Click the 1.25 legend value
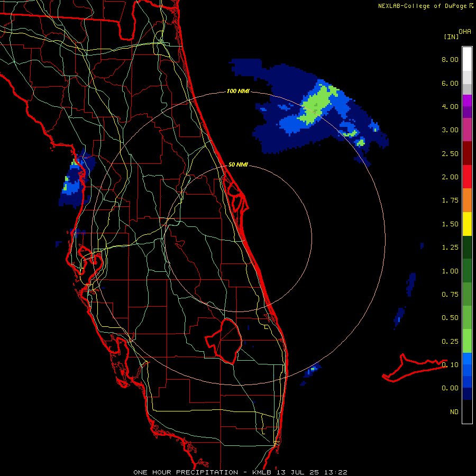This screenshot has width=476, height=476. click(450, 248)
